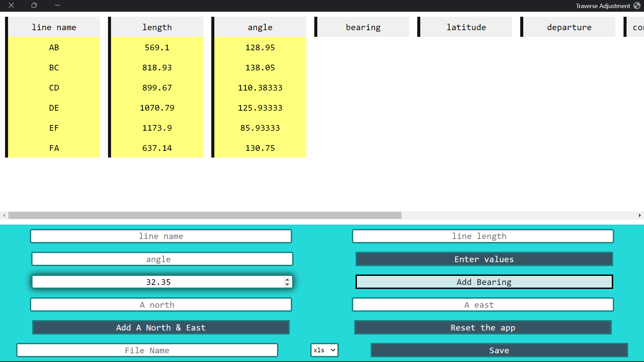Screen dimensions: 644x362
Task: Click the left scroll arrow of horizontal scrollbar
Action: [4, 216]
